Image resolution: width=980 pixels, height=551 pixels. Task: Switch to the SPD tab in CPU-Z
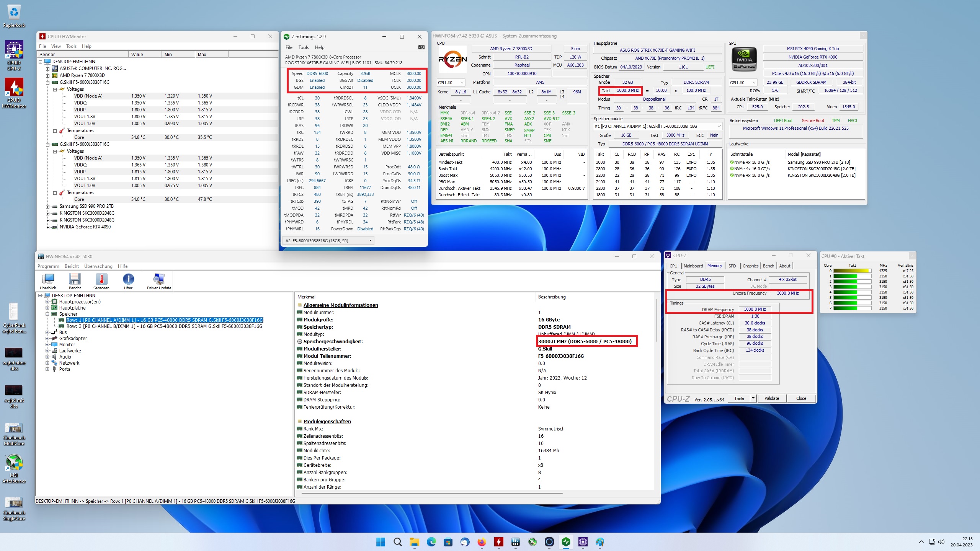click(x=732, y=266)
